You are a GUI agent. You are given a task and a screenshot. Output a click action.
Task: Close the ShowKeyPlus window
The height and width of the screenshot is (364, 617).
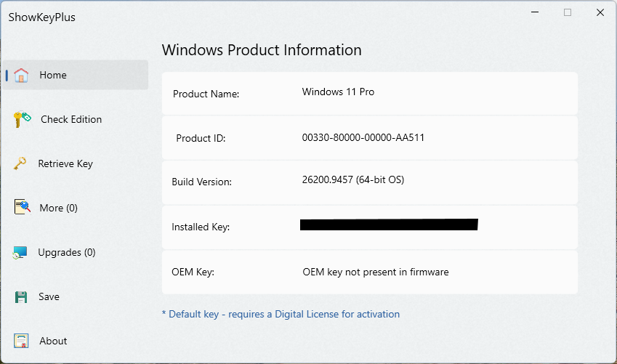click(x=600, y=12)
